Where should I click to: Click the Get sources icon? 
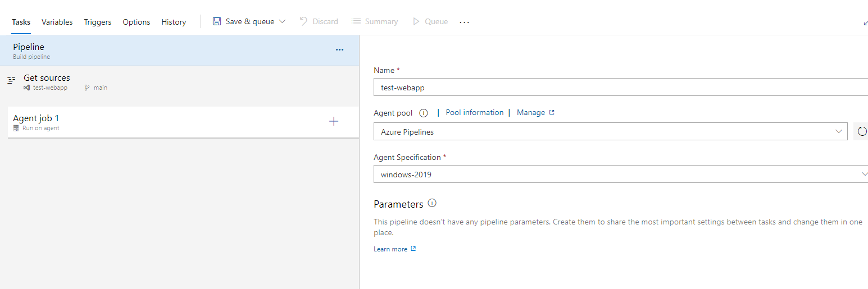[11, 81]
